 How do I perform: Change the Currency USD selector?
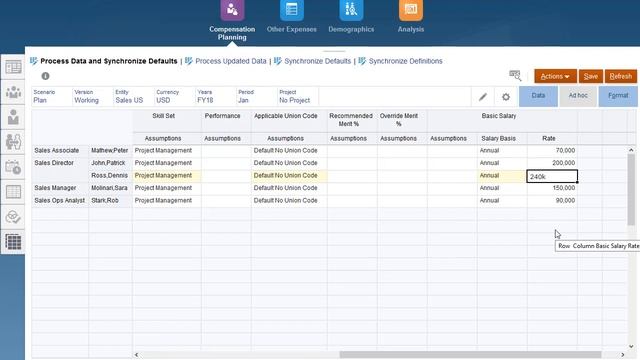pyautogui.click(x=174, y=97)
